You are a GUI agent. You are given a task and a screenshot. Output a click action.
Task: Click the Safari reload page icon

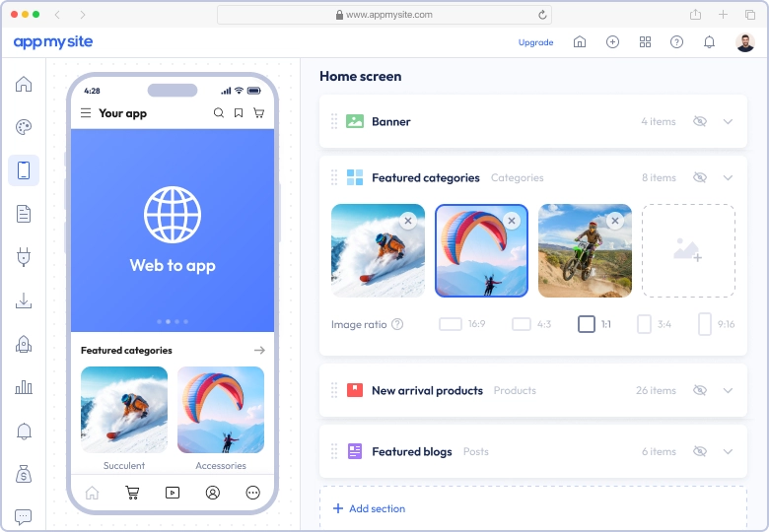[x=542, y=15]
